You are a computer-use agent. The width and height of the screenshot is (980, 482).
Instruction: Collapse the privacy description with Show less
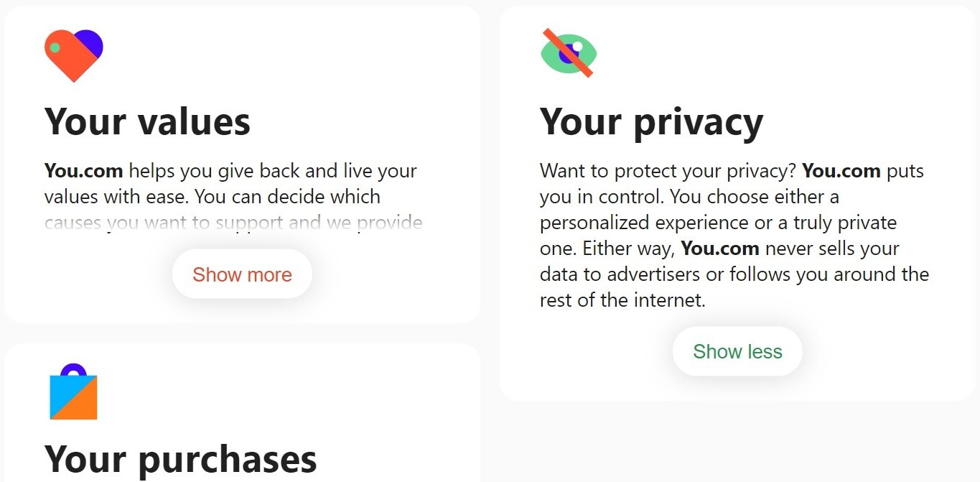tap(737, 351)
